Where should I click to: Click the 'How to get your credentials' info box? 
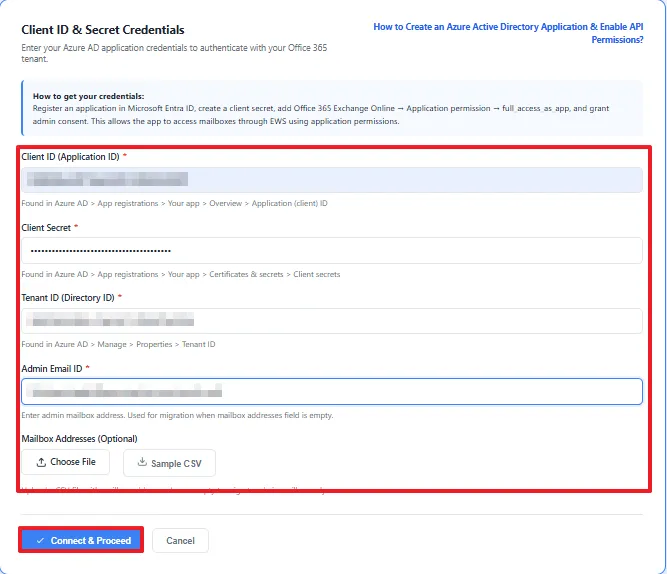(332, 108)
